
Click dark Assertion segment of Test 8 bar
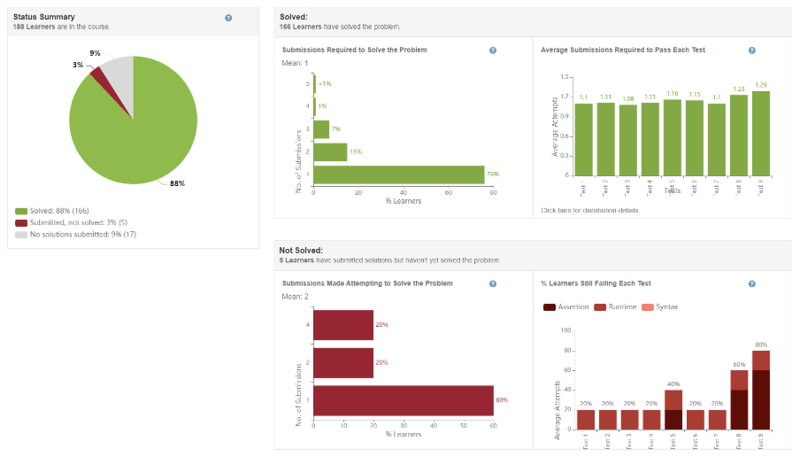pyautogui.click(x=739, y=410)
